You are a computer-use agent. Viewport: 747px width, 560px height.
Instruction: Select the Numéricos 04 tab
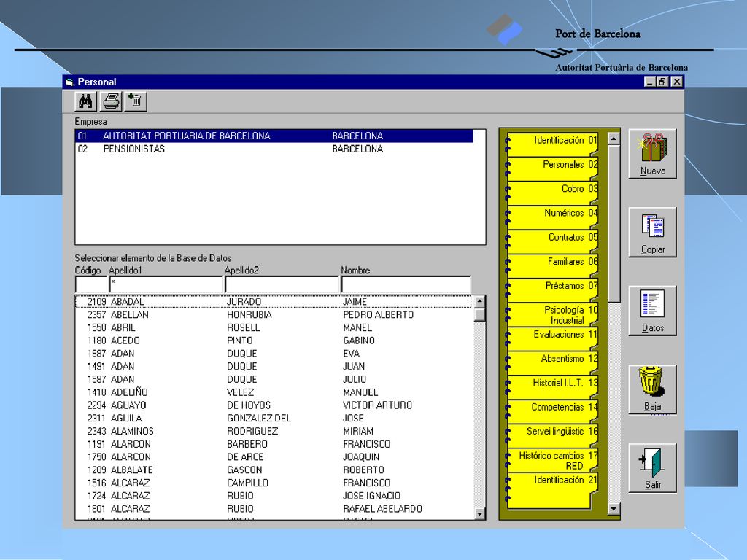(553, 216)
